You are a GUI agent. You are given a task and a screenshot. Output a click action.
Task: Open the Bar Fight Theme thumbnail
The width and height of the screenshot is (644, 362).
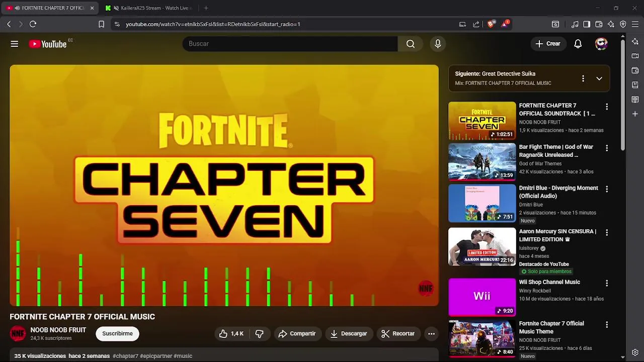tap(482, 162)
